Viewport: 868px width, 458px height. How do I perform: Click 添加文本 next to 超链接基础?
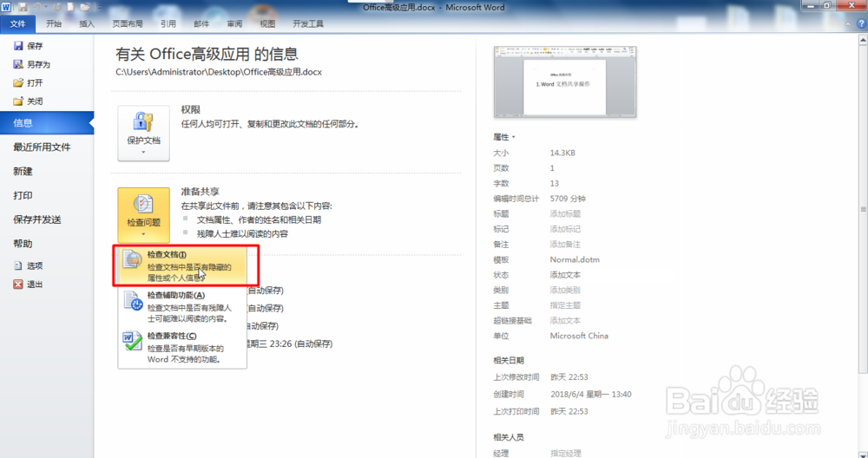[565, 320]
